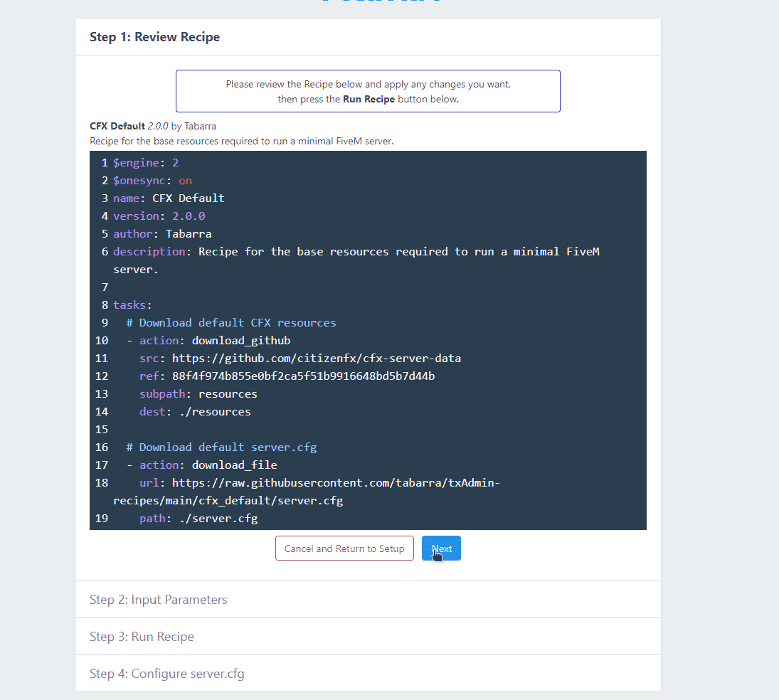Click the 'action: download_file' line
This screenshot has width=779, height=700.
point(202,465)
